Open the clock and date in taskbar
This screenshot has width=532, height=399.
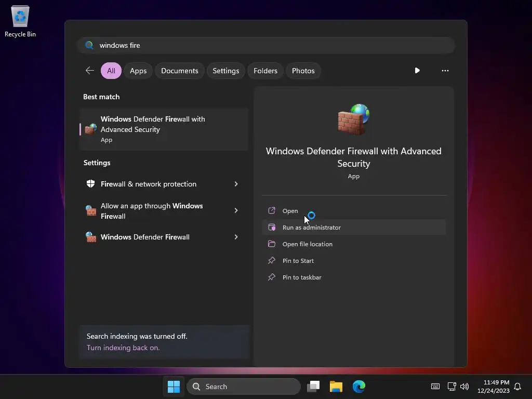(494, 387)
